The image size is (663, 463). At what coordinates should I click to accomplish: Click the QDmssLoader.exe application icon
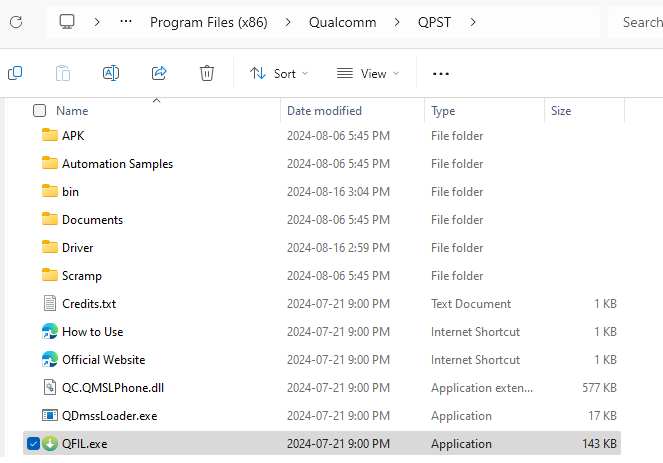tap(50, 415)
